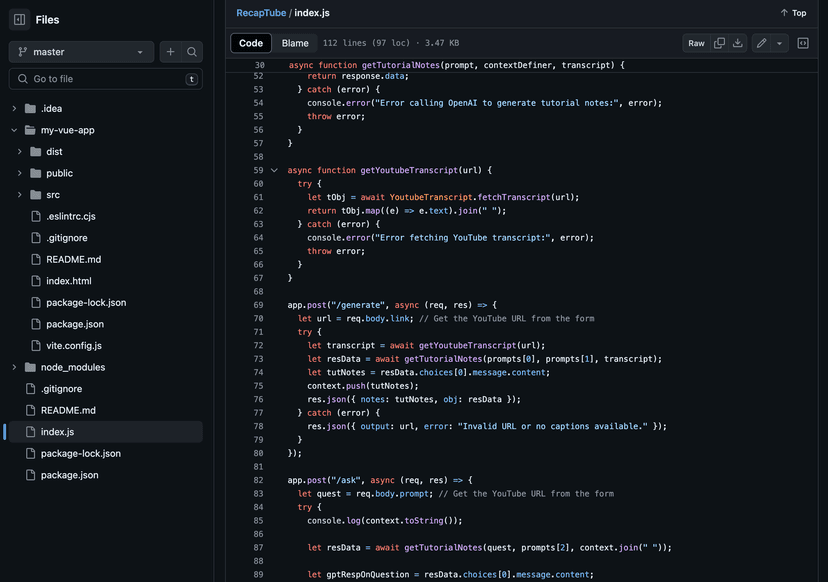Viewport: 828px width, 582px height.
Task: Open the master branch dropdown
Action: tap(81, 52)
